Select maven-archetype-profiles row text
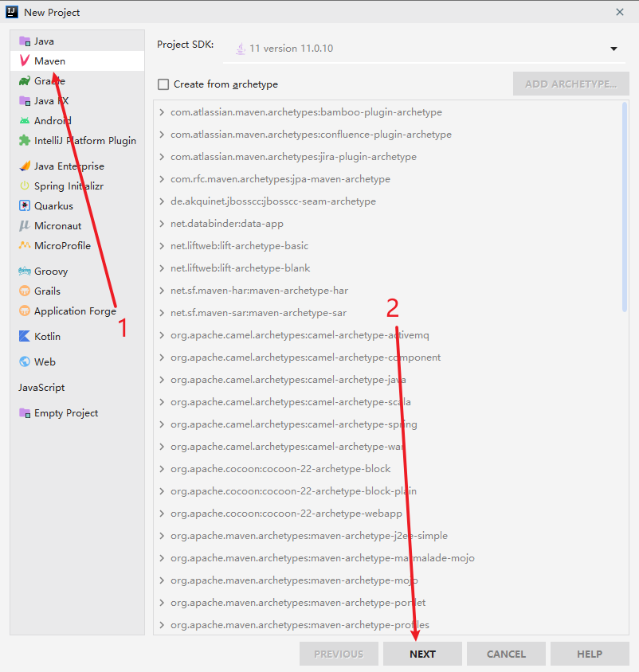Viewport: 639px width, 672px height. tap(300, 625)
